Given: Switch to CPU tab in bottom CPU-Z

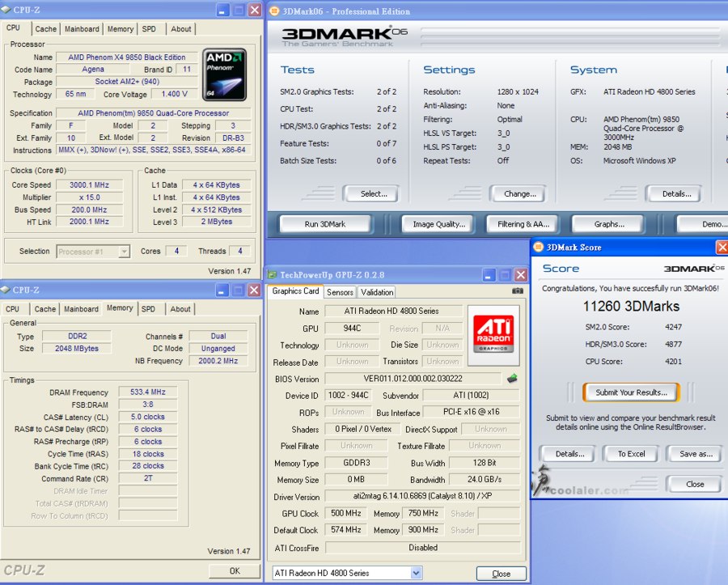Looking at the screenshot, I should 12,309.
